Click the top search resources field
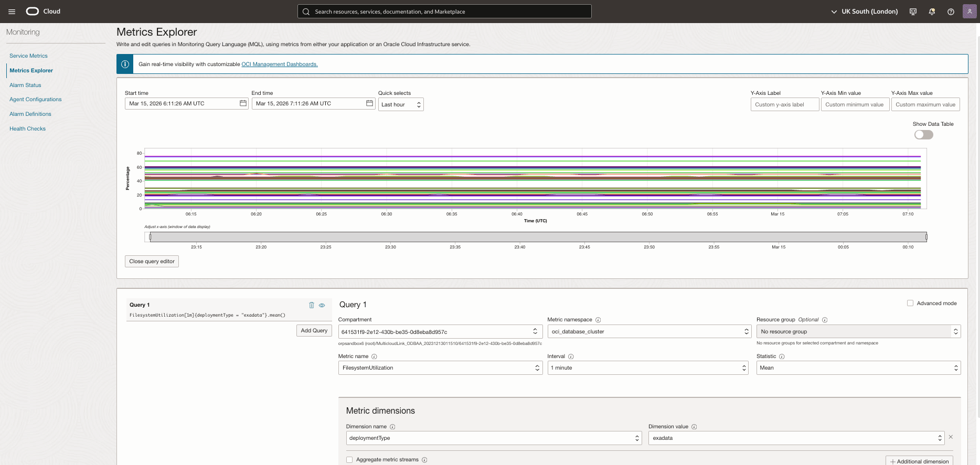The image size is (980, 465). pos(444,12)
